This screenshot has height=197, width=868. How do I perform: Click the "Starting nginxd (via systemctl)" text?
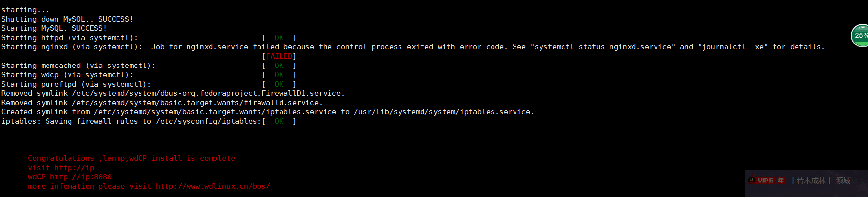(72, 47)
